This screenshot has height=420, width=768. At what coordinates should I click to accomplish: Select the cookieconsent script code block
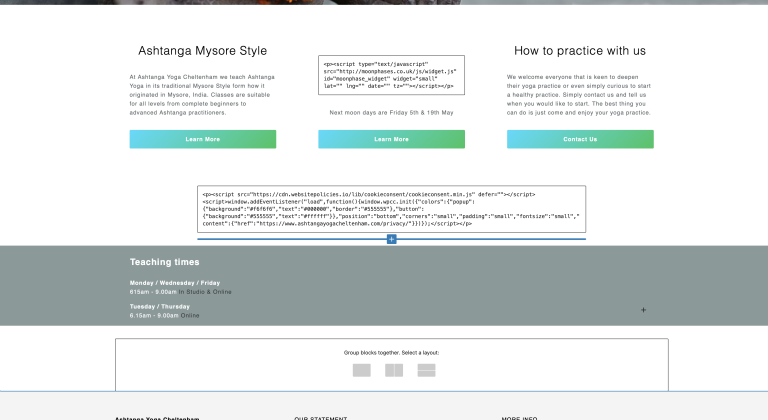[x=391, y=209]
